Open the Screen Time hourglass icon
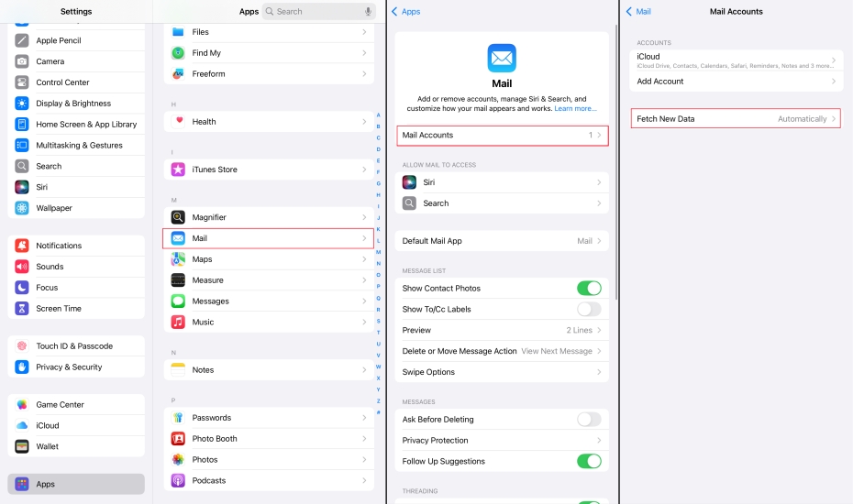Viewport: 853px width, 504px height. tap(22, 308)
